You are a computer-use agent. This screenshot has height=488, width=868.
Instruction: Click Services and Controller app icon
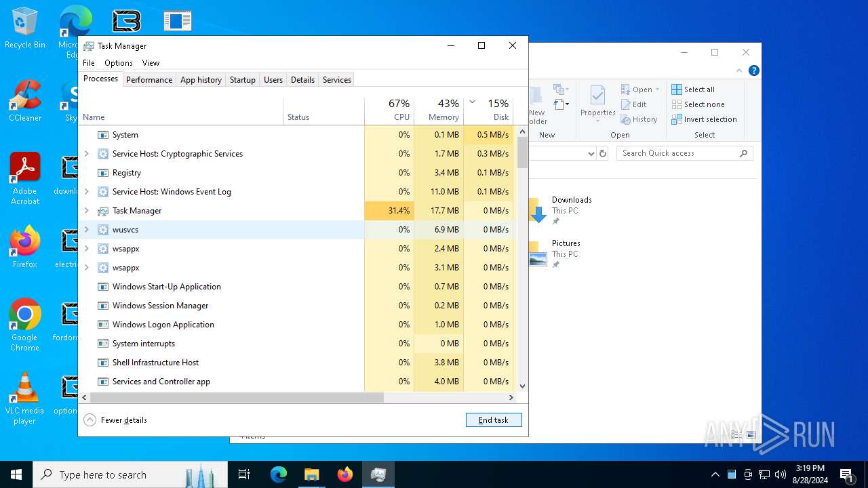(x=103, y=382)
